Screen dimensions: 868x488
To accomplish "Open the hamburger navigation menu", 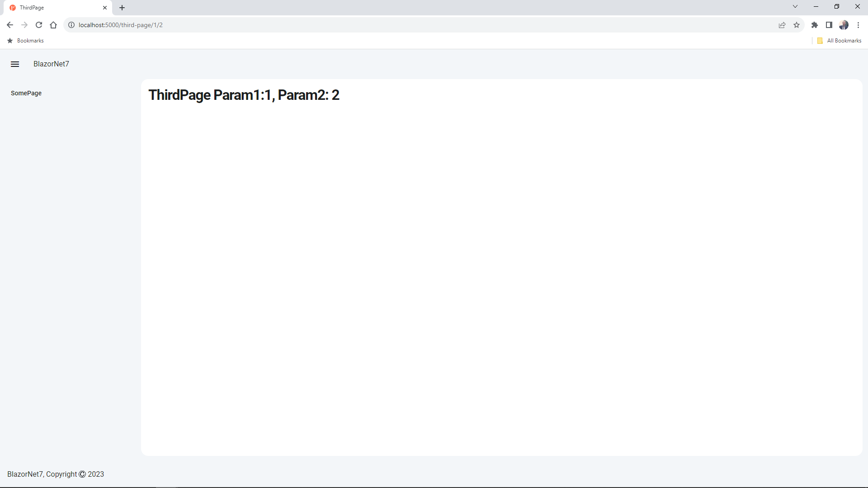I will pos(15,64).
